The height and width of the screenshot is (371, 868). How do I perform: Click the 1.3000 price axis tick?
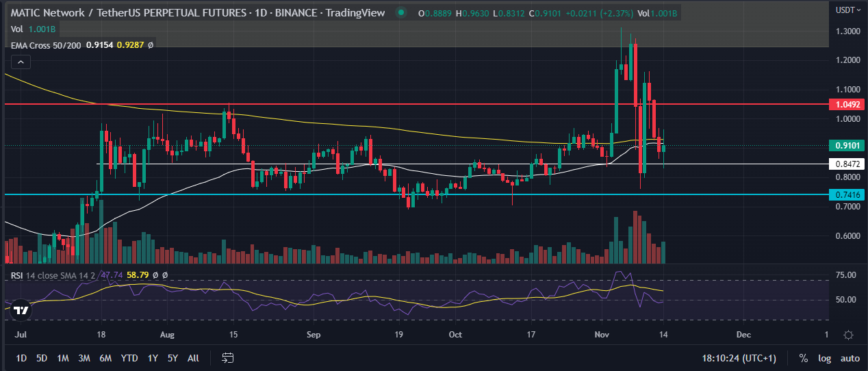coord(847,31)
